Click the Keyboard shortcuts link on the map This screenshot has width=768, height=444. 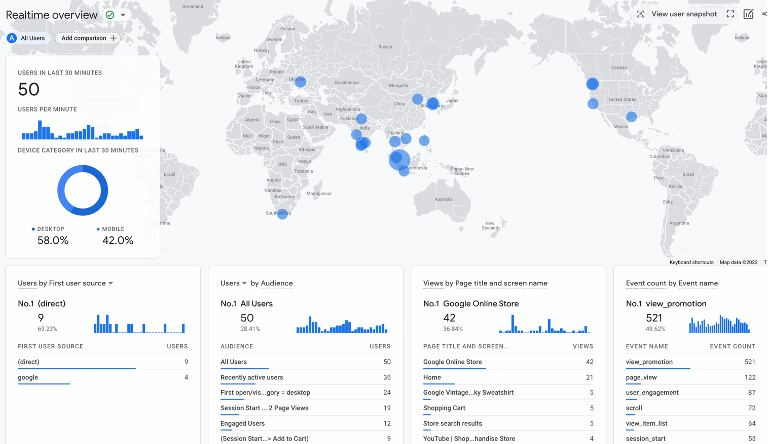pos(692,262)
